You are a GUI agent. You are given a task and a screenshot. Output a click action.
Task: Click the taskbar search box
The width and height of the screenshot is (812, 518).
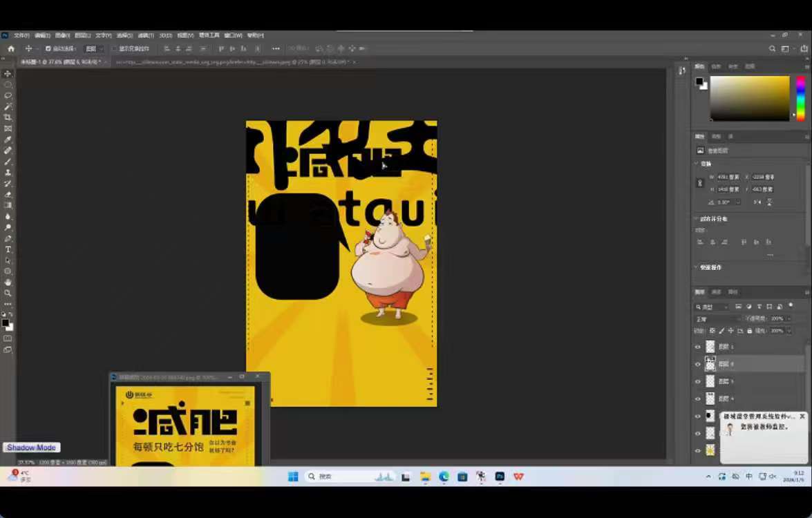pyautogui.click(x=339, y=477)
